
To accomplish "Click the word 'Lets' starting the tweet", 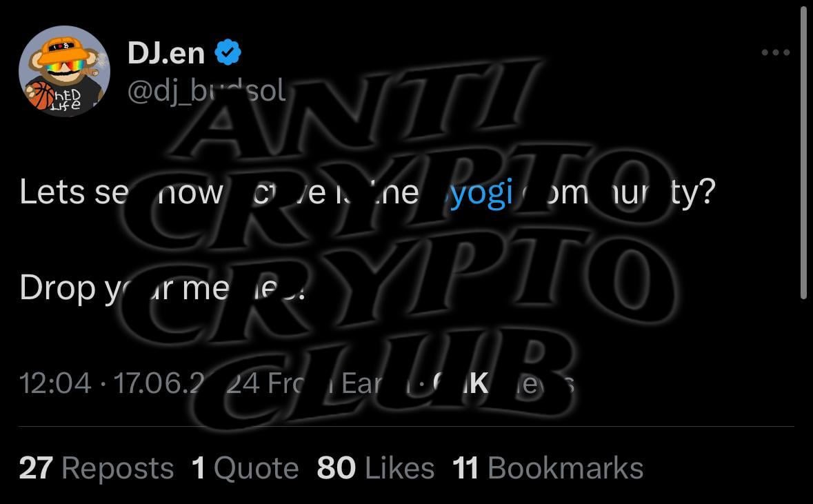I will tap(52, 192).
